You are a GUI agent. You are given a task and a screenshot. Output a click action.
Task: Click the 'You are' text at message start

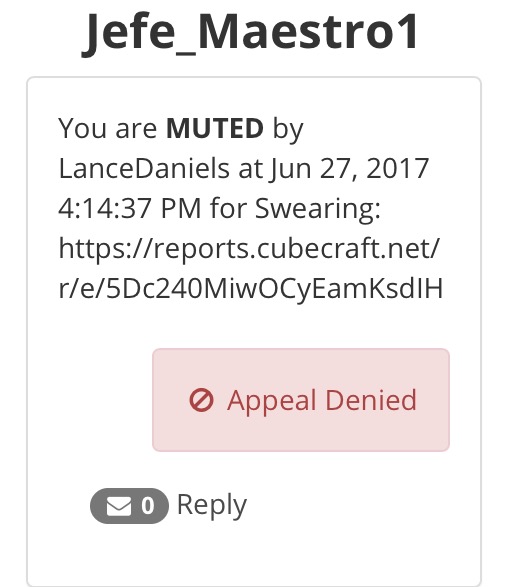click(108, 128)
